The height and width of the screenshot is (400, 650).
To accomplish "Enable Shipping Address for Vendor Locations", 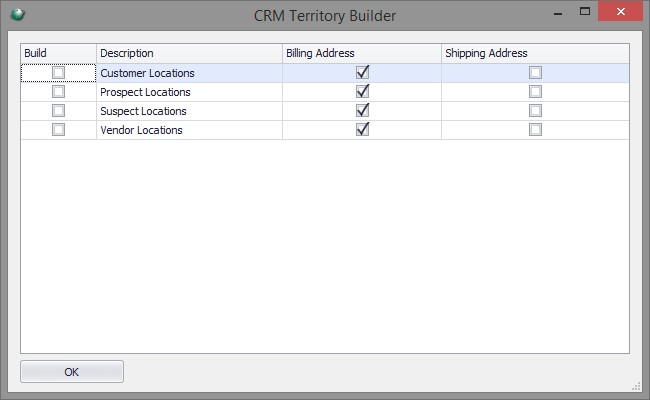I will tap(535, 130).
